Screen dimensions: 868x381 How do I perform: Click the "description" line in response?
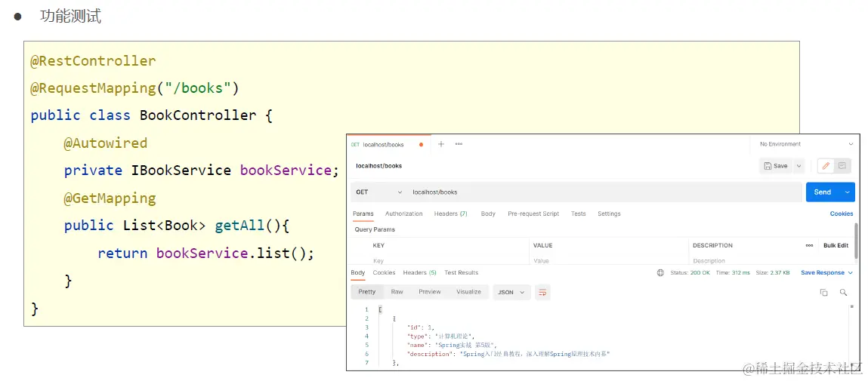click(x=508, y=354)
